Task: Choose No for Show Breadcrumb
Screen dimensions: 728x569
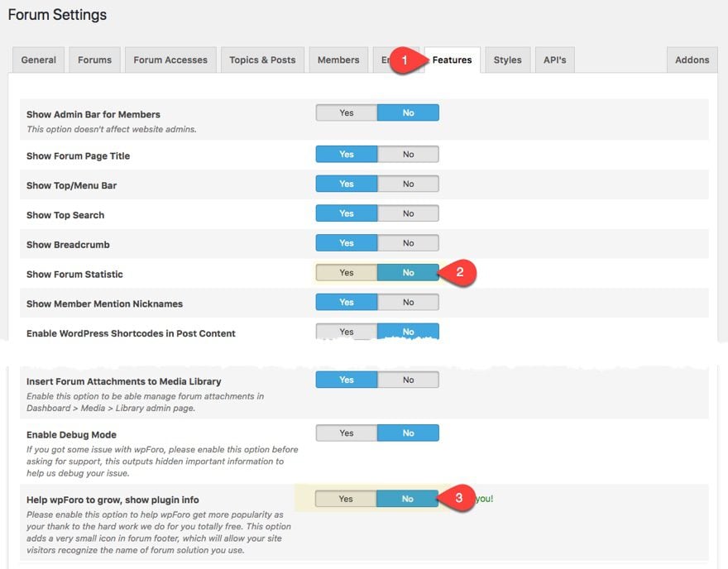Action: 408,243
